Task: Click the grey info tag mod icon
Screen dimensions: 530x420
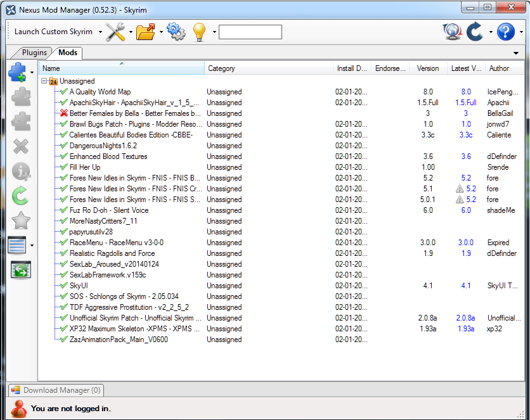Action: coord(21,171)
